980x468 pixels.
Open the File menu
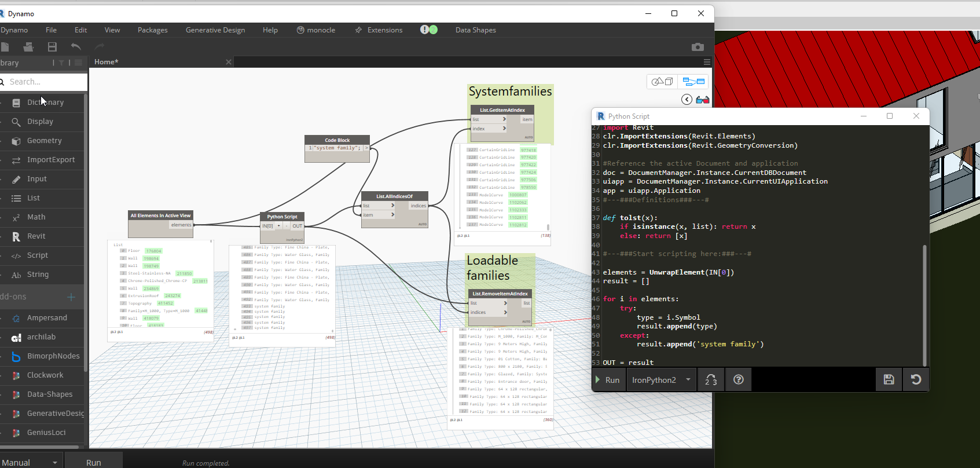tap(51, 30)
